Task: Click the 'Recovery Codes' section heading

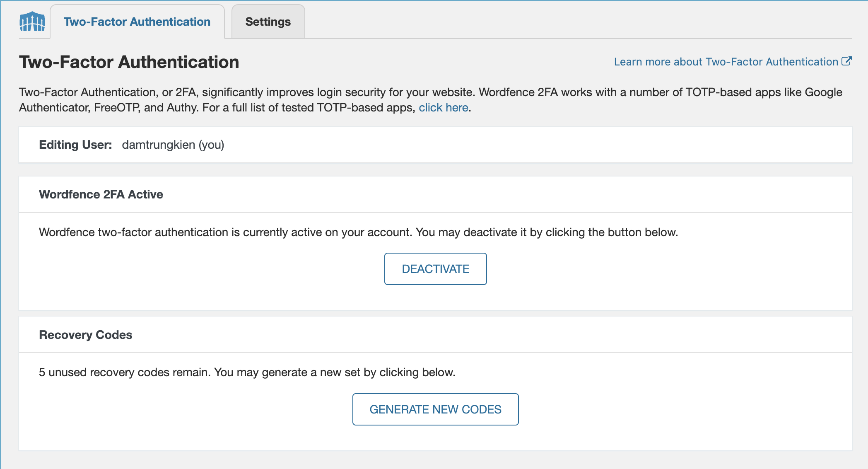Action: click(x=86, y=335)
